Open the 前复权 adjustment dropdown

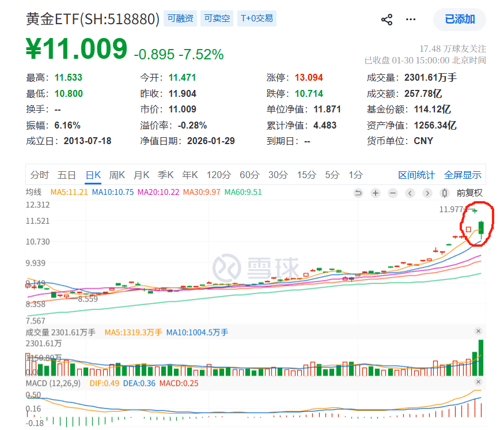469,193
